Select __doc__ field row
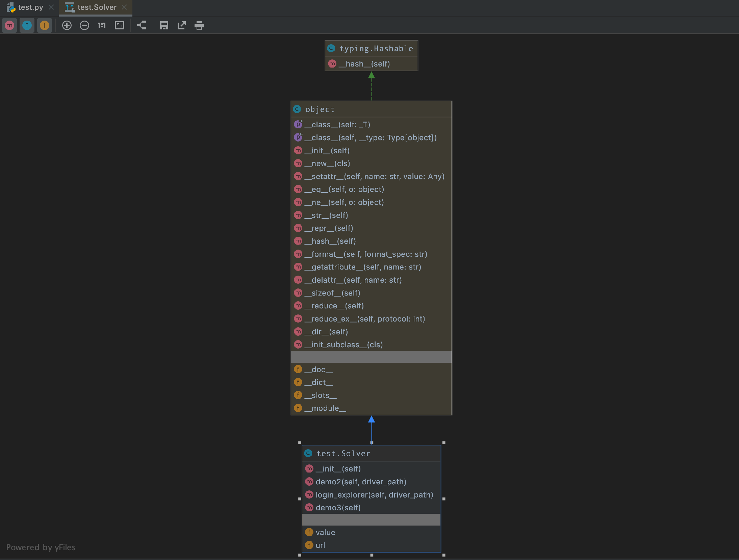Screen dimensions: 739x560 click(371, 370)
